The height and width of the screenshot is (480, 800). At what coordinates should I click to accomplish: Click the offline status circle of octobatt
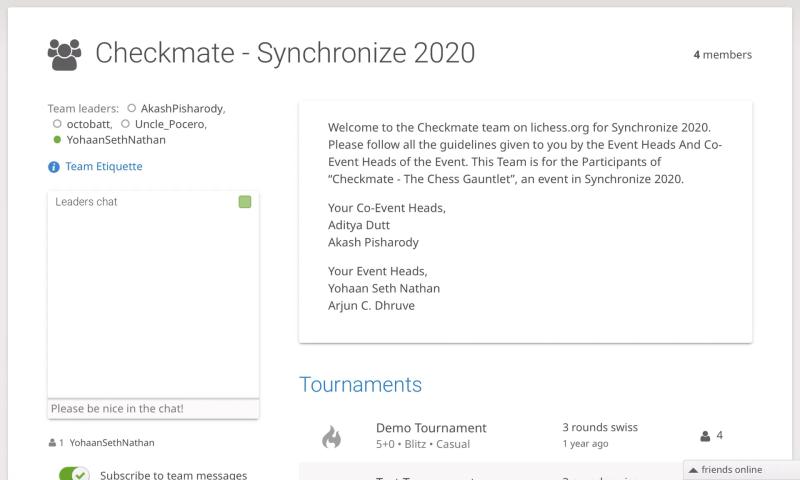pyautogui.click(x=57, y=124)
